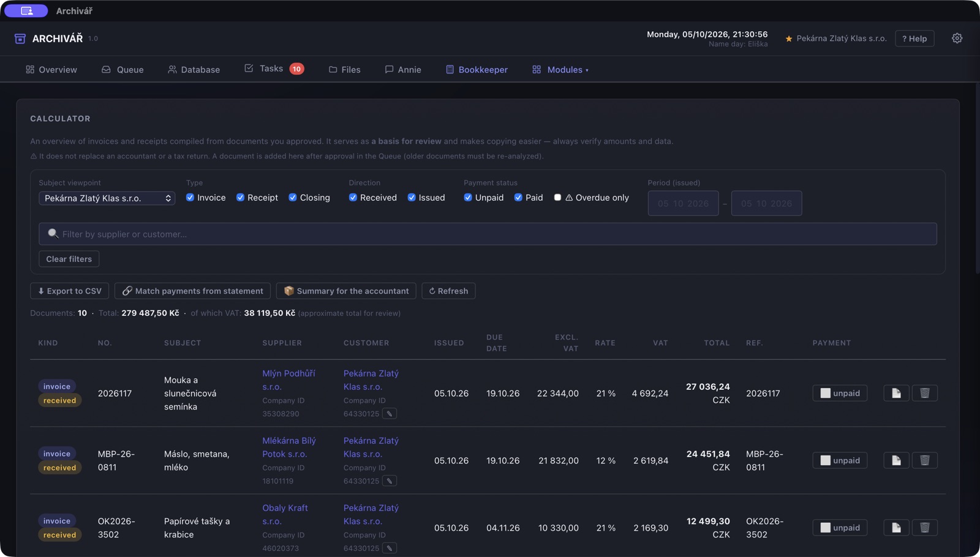Click the page vertical scrollbar

click(x=977, y=178)
